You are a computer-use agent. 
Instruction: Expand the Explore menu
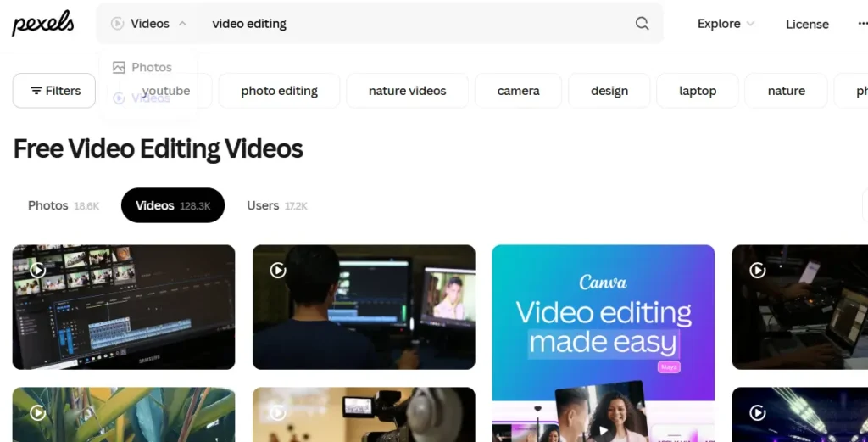point(726,24)
